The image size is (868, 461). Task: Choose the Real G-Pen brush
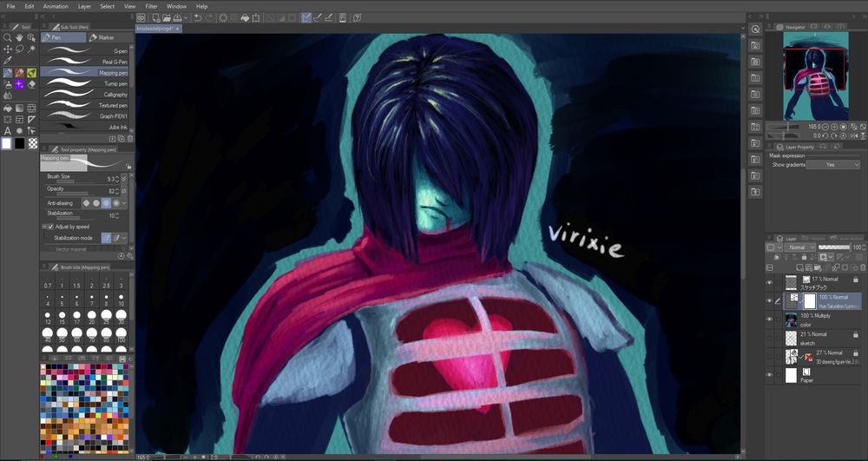(x=86, y=62)
